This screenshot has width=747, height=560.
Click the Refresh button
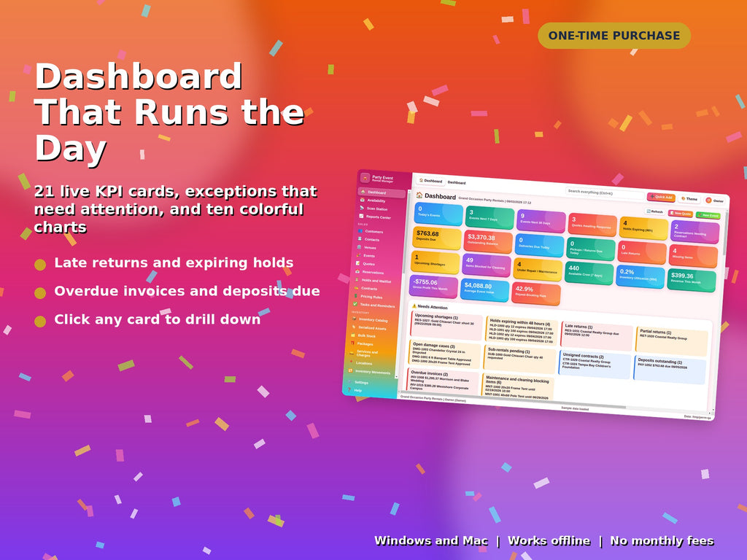click(655, 211)
